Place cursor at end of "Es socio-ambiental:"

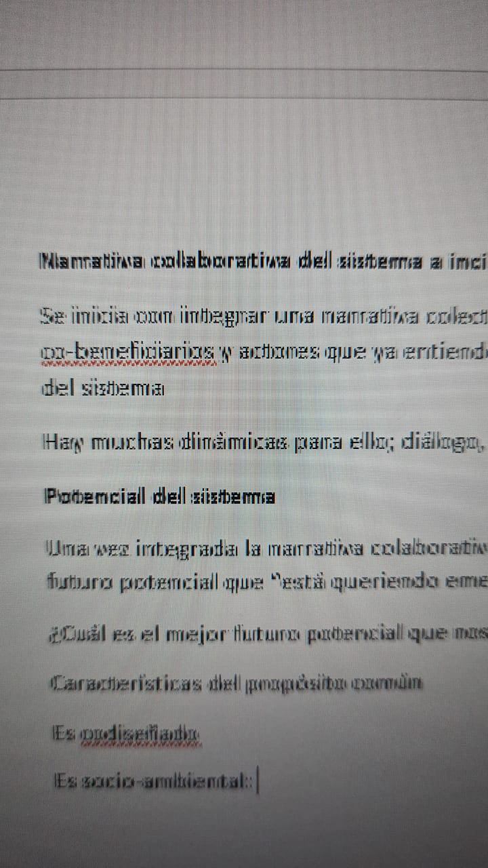pyautogui.click(x=256, y=782)
